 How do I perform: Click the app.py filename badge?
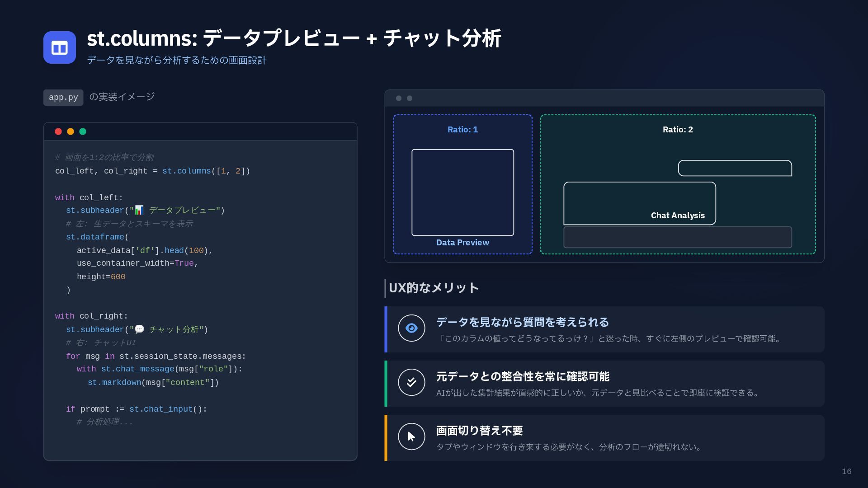(x=63, y=98)
